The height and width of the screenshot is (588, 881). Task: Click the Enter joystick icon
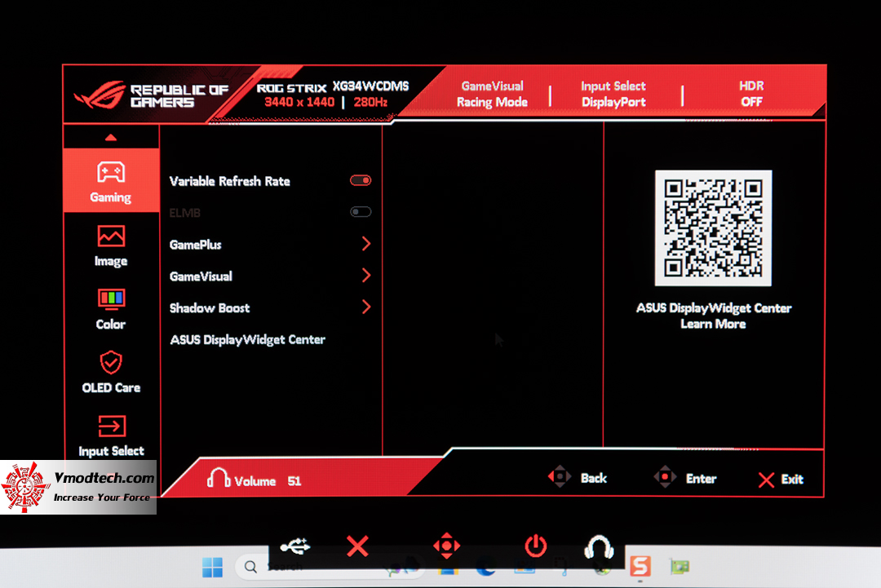point(665,477)
